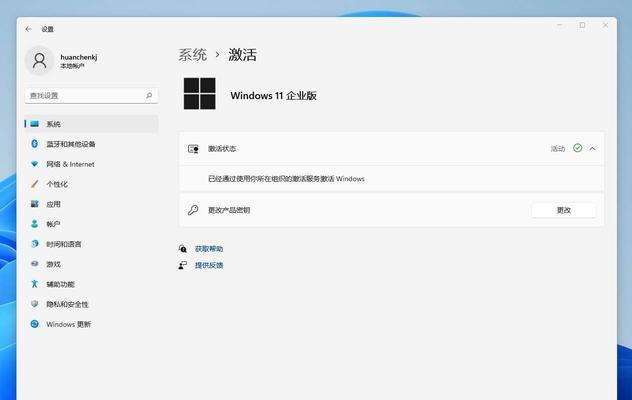632x400 pixels.
Task: Open 网络 & Internet settings
Action: pos(91,164)
